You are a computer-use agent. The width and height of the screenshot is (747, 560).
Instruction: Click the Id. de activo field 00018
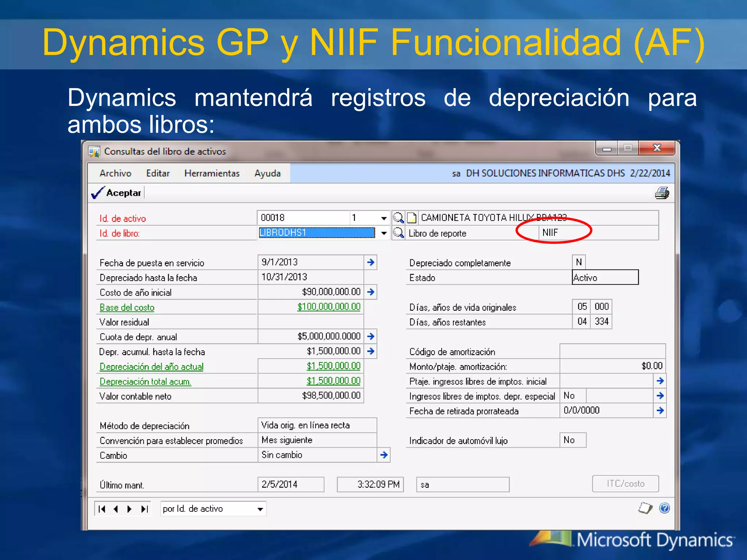click(303, 218)
